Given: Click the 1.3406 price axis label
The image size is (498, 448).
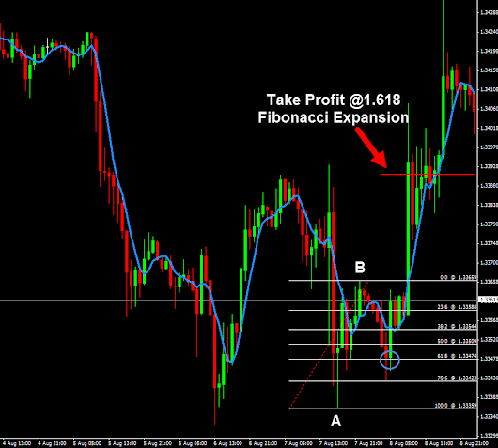Looking at the screenshot, I should click(x=489, y=109).
